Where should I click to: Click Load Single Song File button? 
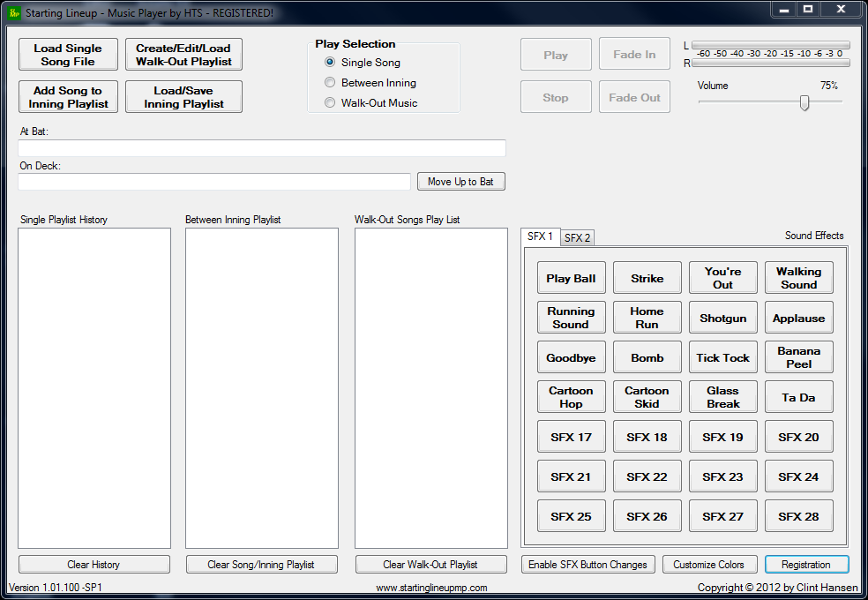68,54
